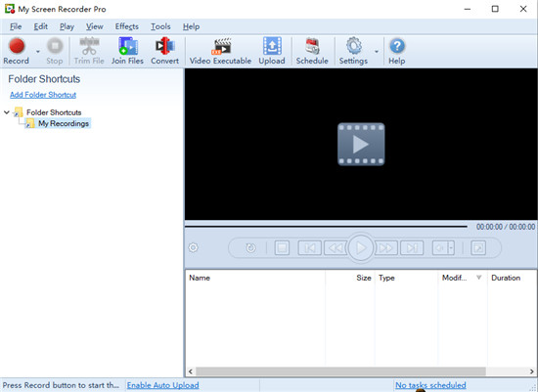Start recording with the red Record button
This screenshot has width=538, height=392.
coord(16,51)
